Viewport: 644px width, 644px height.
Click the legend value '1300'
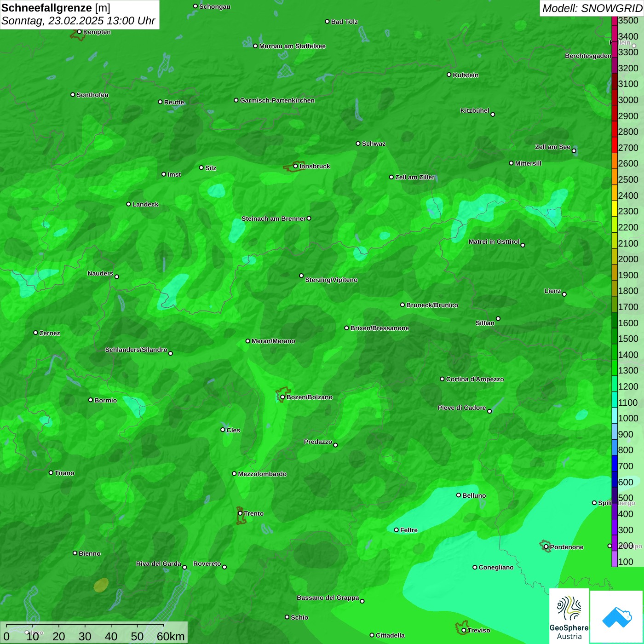point(628,370)
